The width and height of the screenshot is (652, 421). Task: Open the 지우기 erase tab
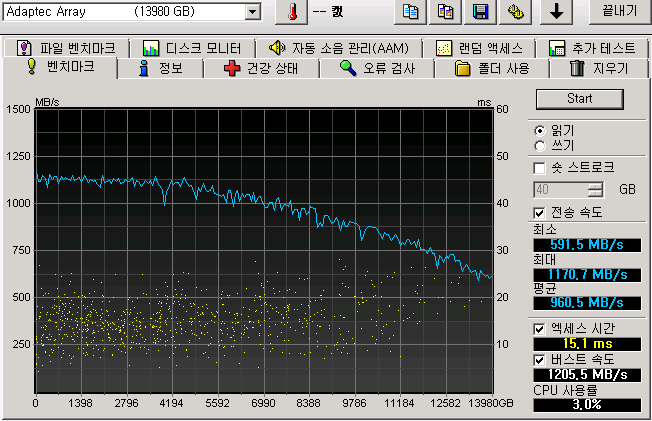(x=599, y=68)
